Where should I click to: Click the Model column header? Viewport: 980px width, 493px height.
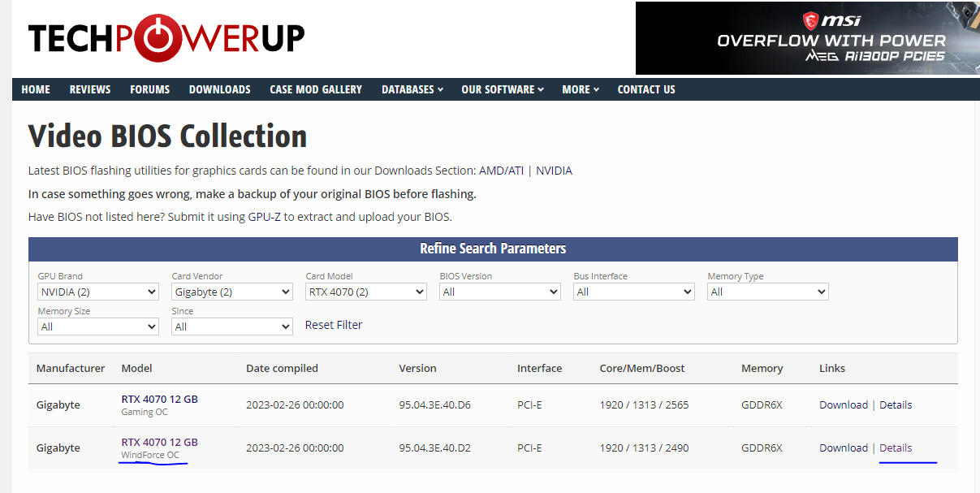point(136,368)
